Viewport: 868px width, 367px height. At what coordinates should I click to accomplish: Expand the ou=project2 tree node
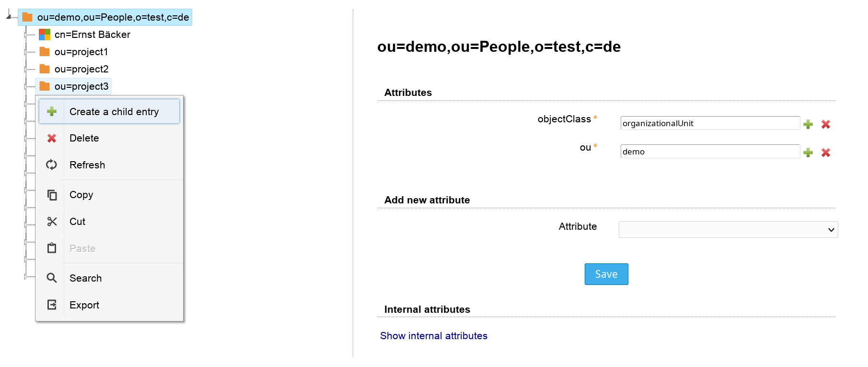pos(26,69)
